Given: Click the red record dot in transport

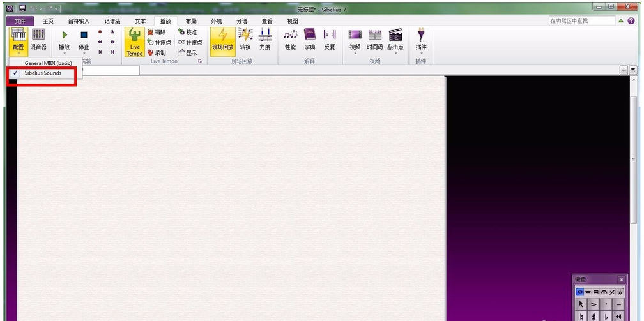Looking at the screenshot, I should [x=100, y=32].
